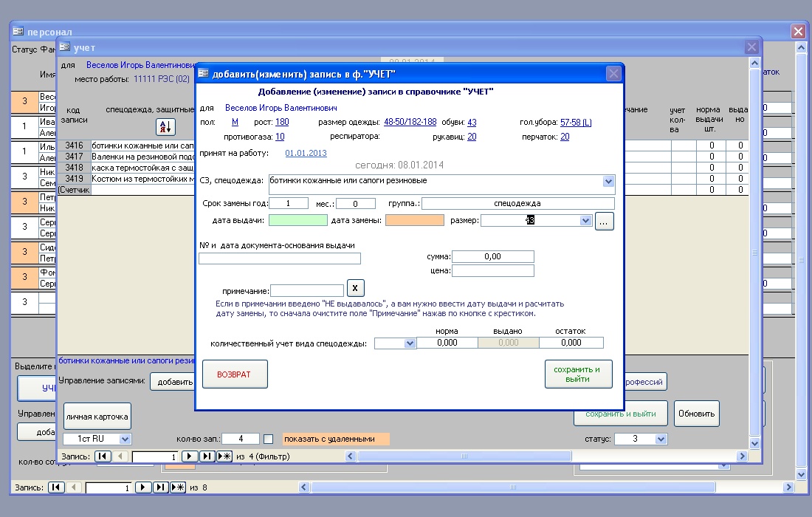Open the 1ст RU dropdown
Image resolution: width=812 pixels, height=517 pixels.
125,439
